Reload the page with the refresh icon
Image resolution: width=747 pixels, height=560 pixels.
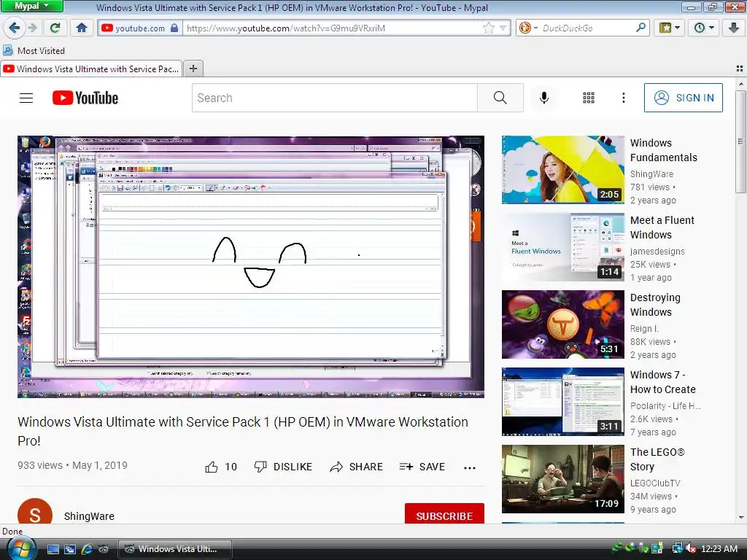point(55,28)
